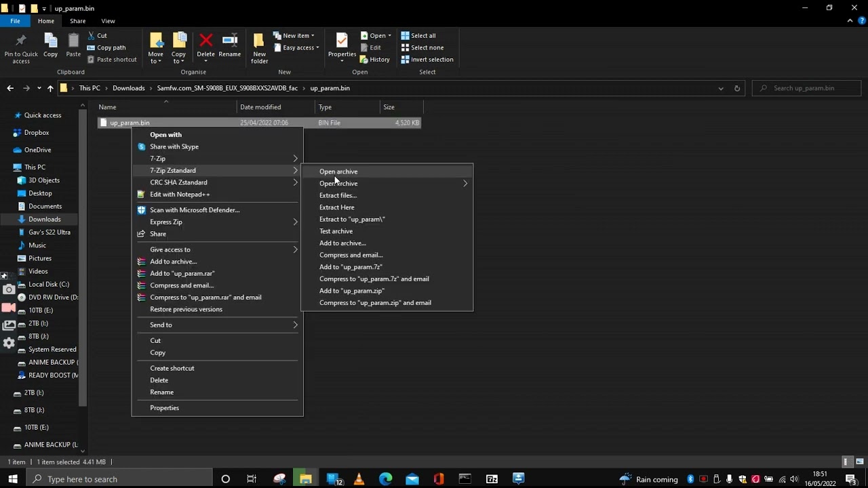The width and height of the screenshot is (868, 488).
Task: Open the File tab
Action: (x=15, y=21)
